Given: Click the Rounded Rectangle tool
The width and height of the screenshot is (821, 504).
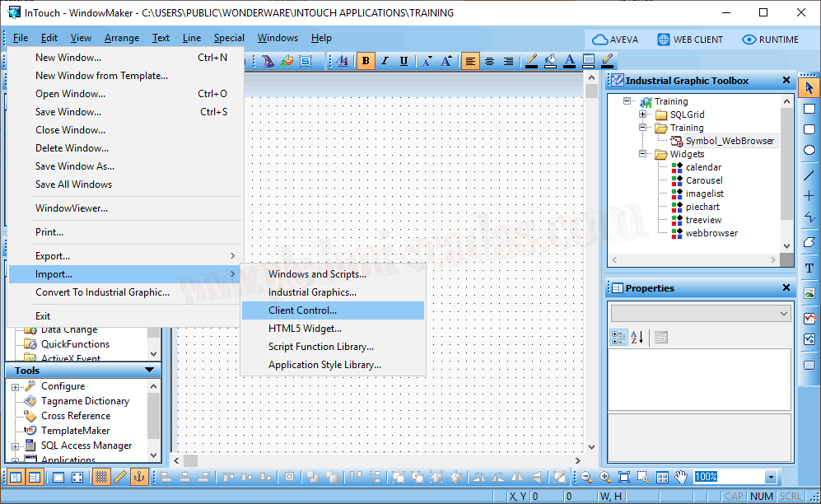Looking at the screenshot, I should click(809, 129).
